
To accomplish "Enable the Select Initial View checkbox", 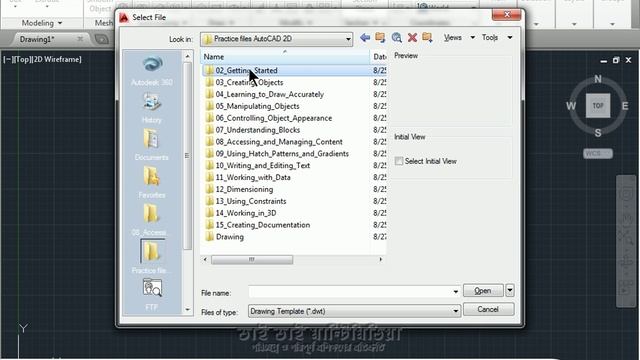I will tap(399, 161).
